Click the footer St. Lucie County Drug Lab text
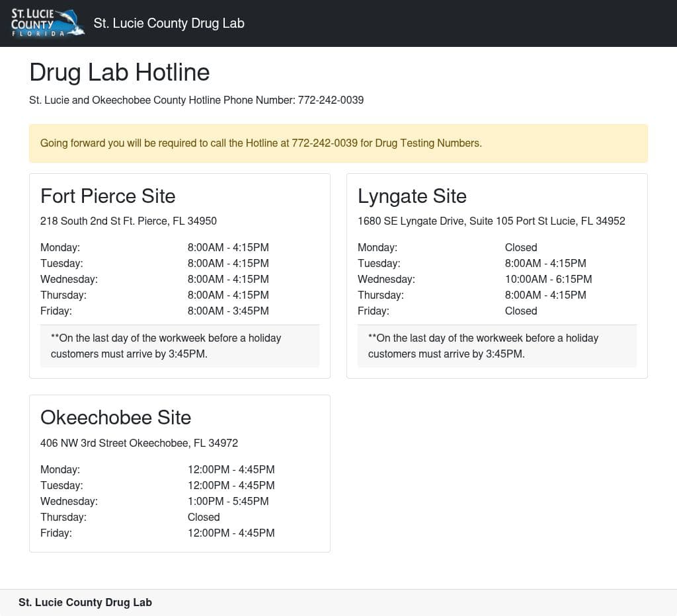677x616 pixels. click(x=85, y=602)
